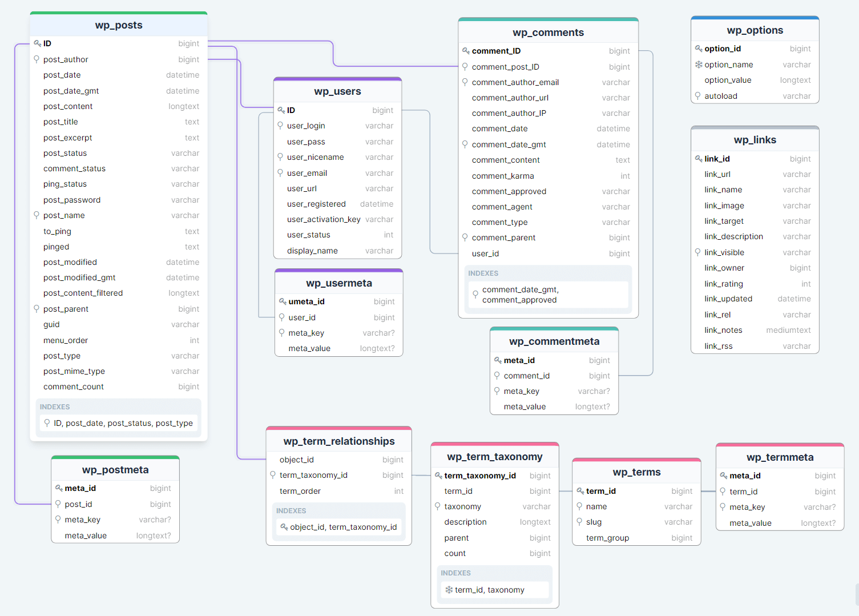Image resolution: width=859 pixels, height=616 pixels.
Task: Select the wp_comments table title
Action: pyautogui.click(x=548, y=33)
